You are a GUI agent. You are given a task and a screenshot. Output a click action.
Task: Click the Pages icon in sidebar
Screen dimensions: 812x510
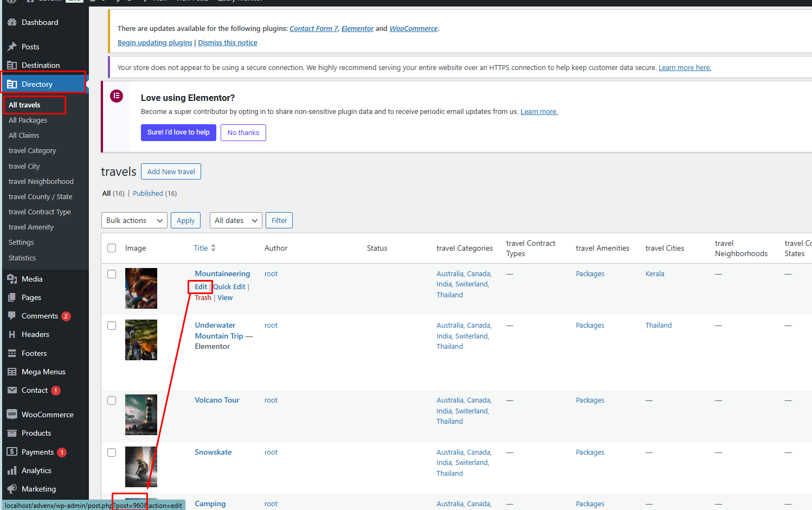click(x=12, y=297)
